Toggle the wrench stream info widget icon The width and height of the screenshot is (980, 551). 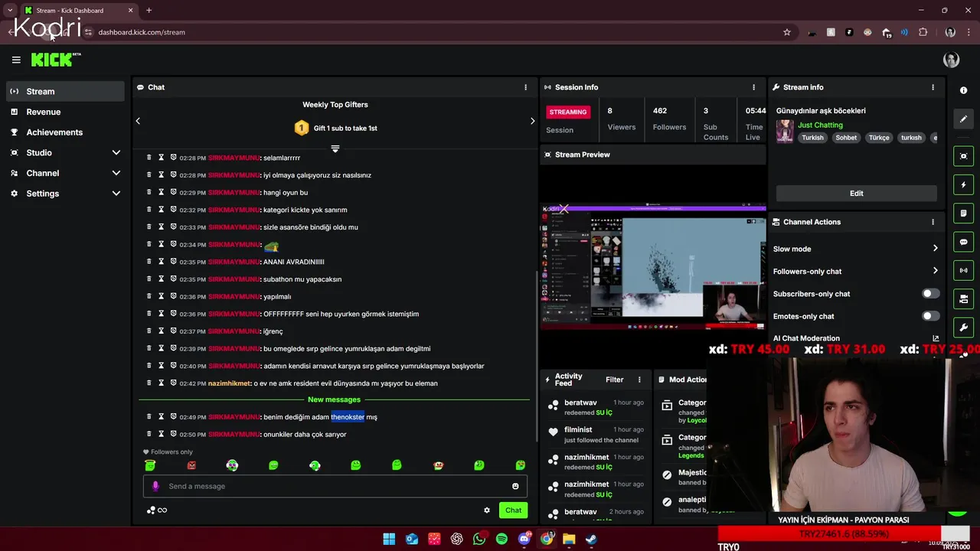pyautogui.click(x=963, y=328)
